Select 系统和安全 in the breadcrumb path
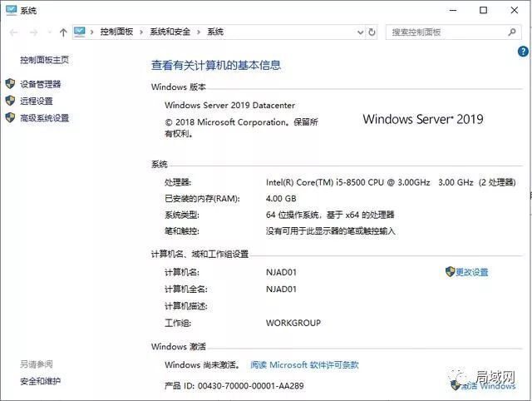Image resolution: width=532 pixels, height=401 pixels. [170, 32]
